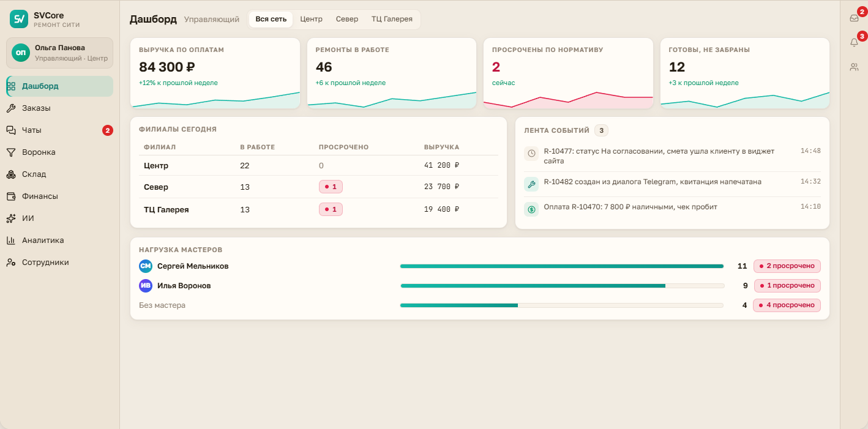Screen dimensions: 868x429
Task: Click the red Просрочены sparkline chart
Action: (x=568, y=100)
